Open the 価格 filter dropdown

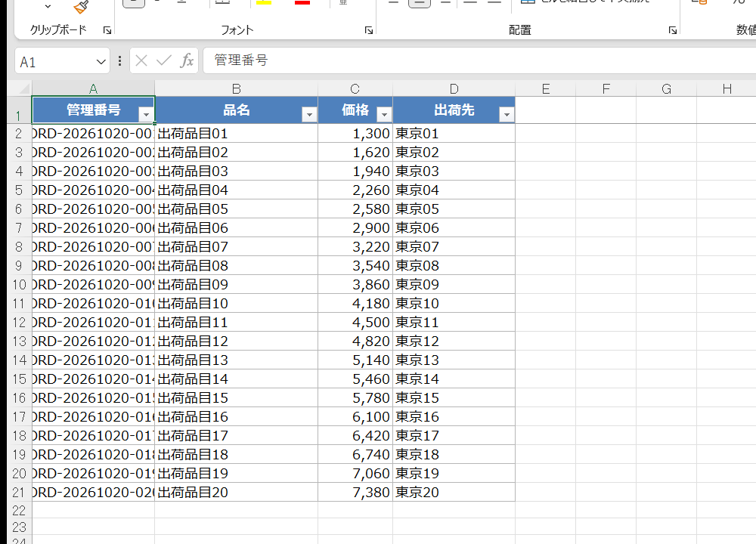point(384,115)
